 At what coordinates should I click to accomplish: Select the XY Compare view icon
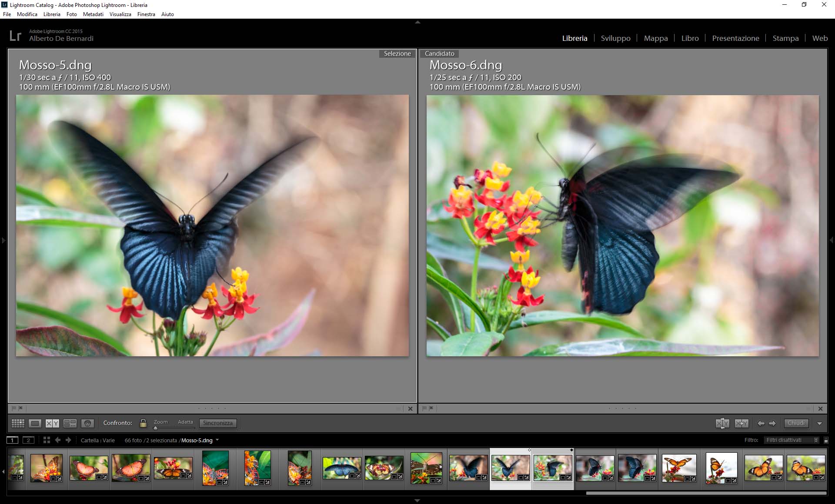pos(52,423)
